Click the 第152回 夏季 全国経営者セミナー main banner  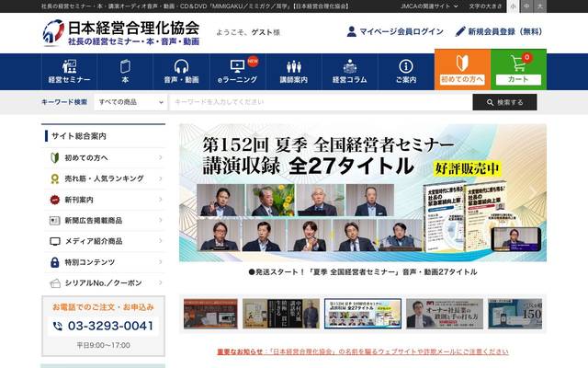tap(363, 192)
